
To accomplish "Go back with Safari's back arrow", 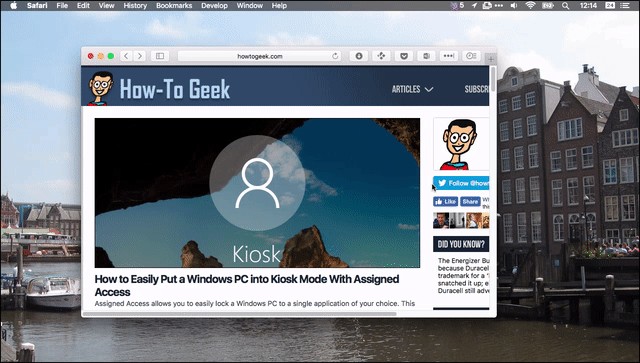I will point(126,56).
